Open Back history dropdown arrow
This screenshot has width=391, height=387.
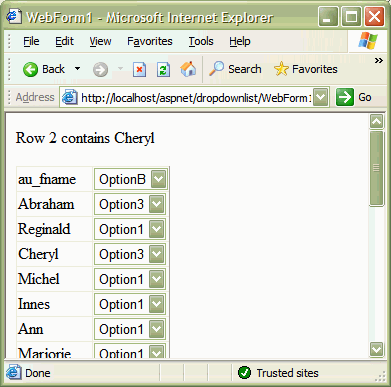[77, 69]
